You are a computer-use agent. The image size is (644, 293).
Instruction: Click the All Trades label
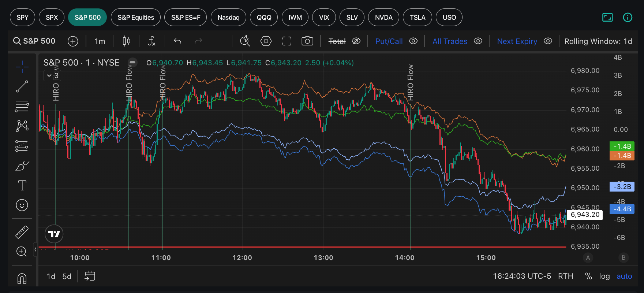[450, 41]
